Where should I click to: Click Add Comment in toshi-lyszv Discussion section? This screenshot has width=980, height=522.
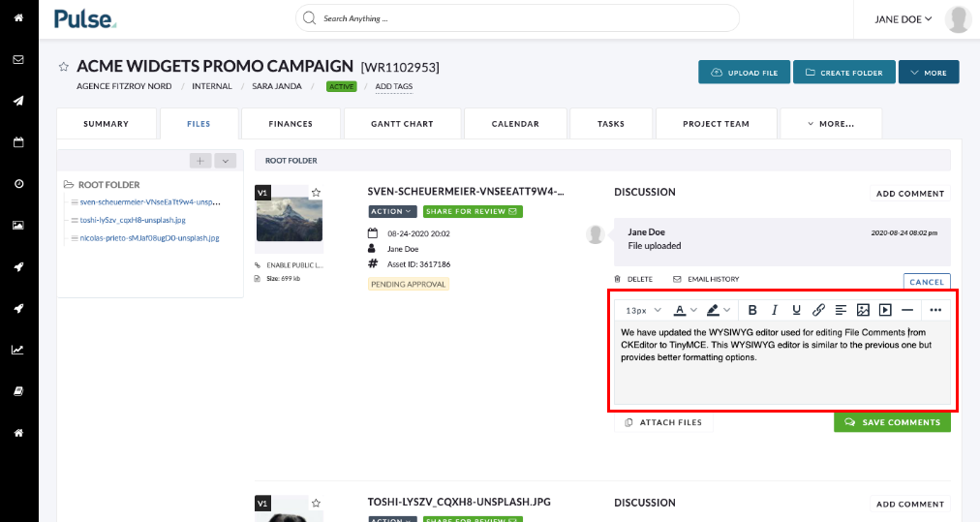coord(910,505)
